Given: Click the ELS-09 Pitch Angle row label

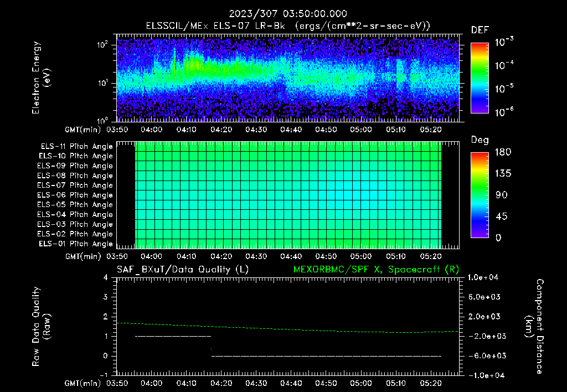Looking at the screenshot, I should 75,166.
